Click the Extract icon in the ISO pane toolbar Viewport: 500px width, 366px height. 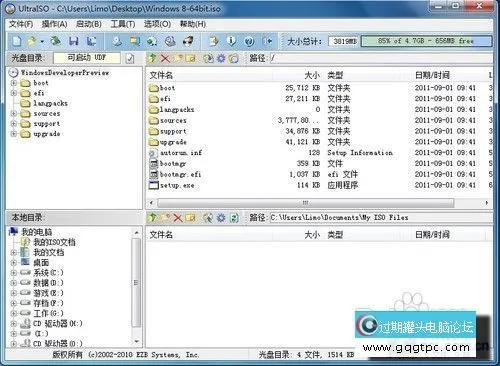(x=208, y=59)
